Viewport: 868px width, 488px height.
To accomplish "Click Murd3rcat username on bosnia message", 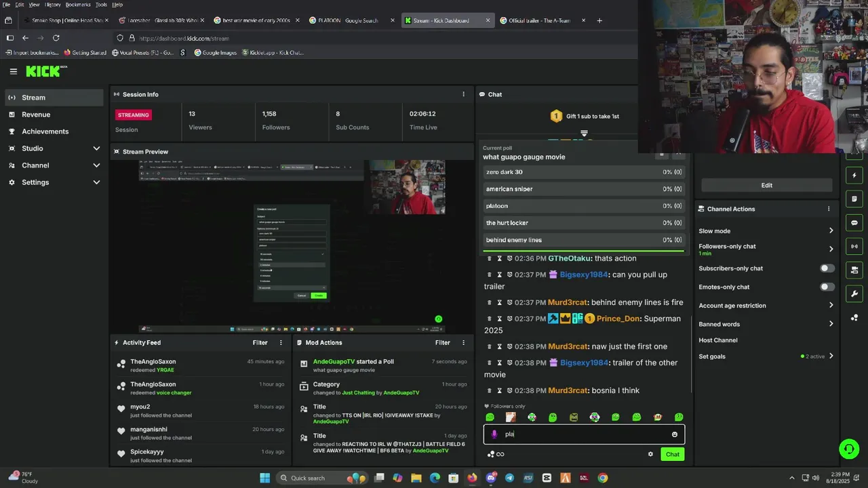I will coord(568,390).
